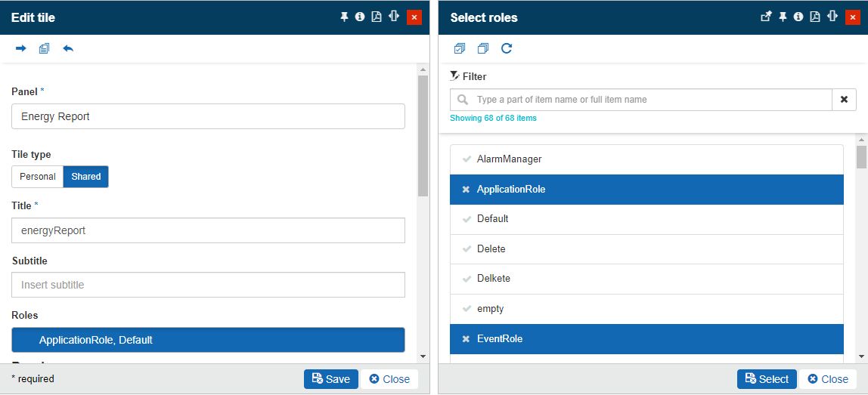Collapse the Filter section
The width and height of the screenshot is (868, 395).
coord(468,76)
